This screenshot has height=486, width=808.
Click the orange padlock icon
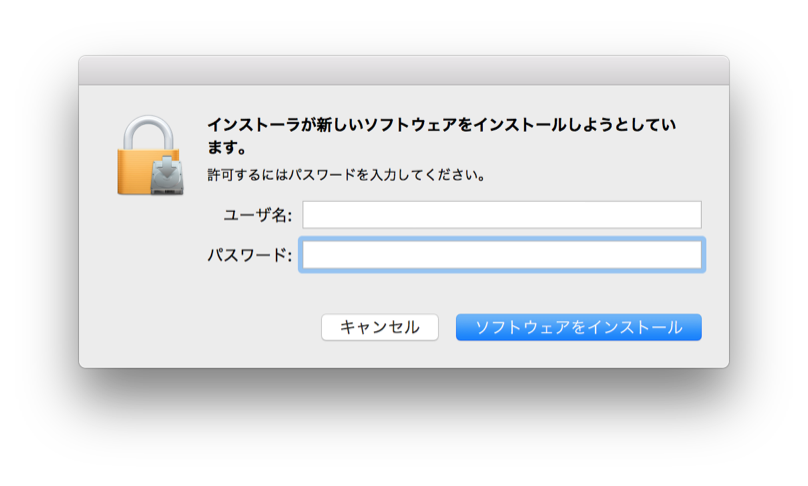150,155
